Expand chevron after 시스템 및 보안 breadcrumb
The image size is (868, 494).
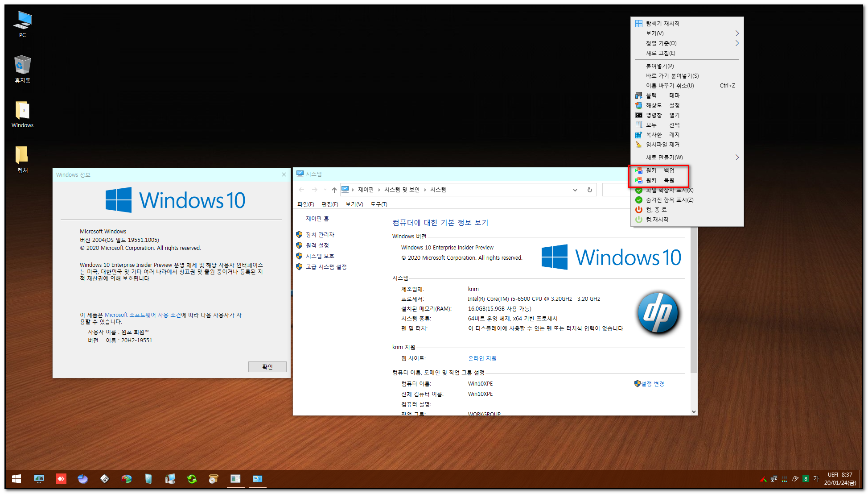pos(425,190)
